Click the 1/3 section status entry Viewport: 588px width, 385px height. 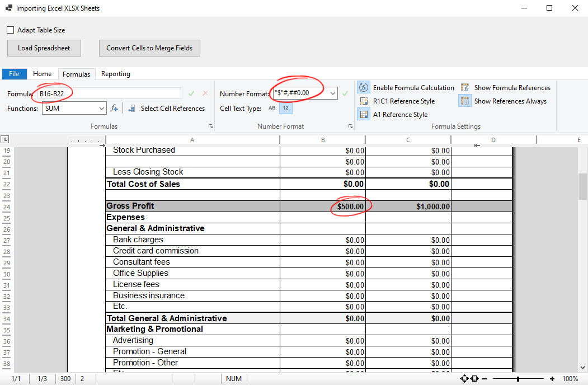(x=43, y=379)
